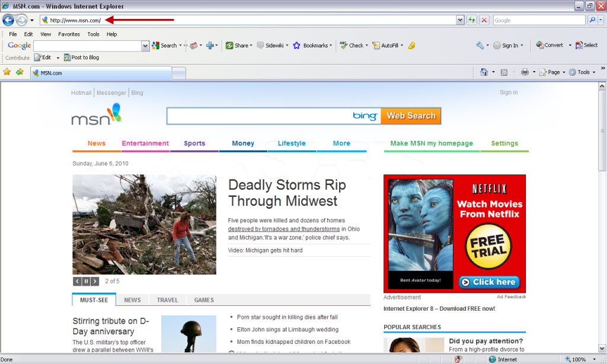Screen dimensions: 607x364
Task: Stop loading with the red X icon
Action: click(x=484, y=20)
